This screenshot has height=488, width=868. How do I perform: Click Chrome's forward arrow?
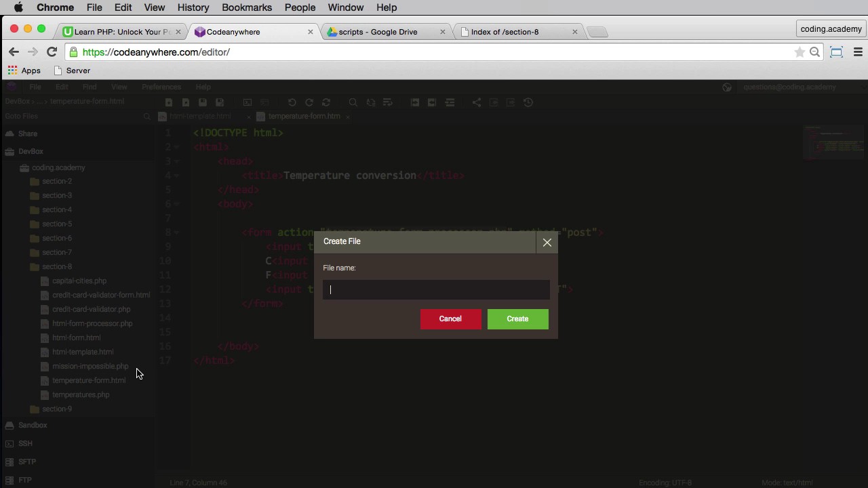click(x=33, y=52)
